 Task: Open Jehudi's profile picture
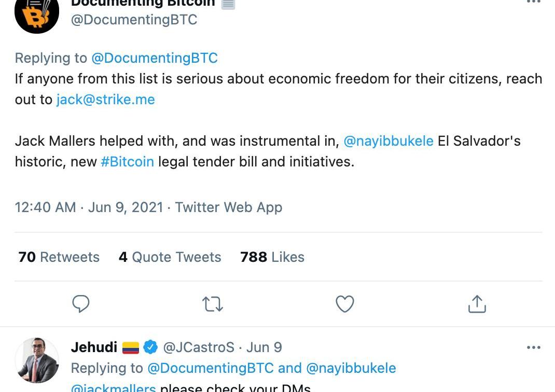tap(37, 360)
